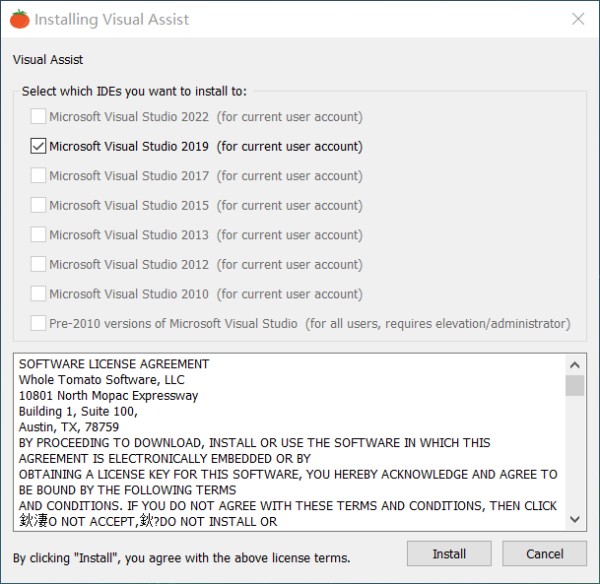Click the Whole Tomato Software, LLC line

coord(102,380)
